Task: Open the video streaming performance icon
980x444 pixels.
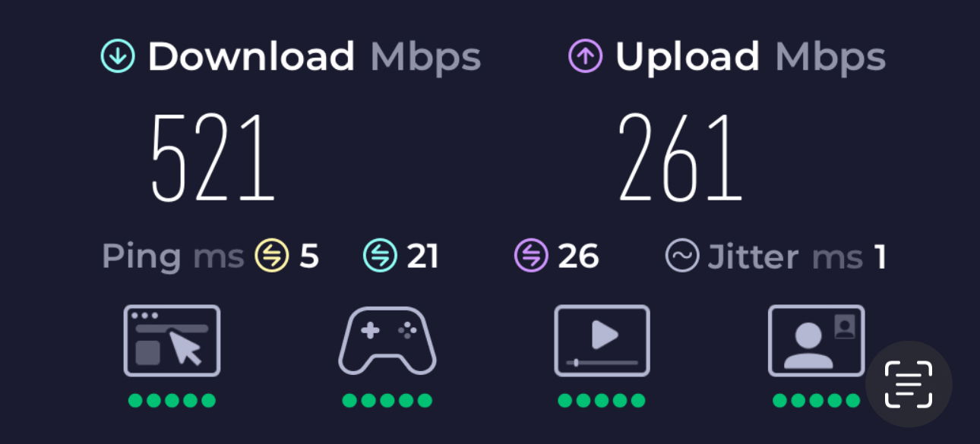Action: 602,340
